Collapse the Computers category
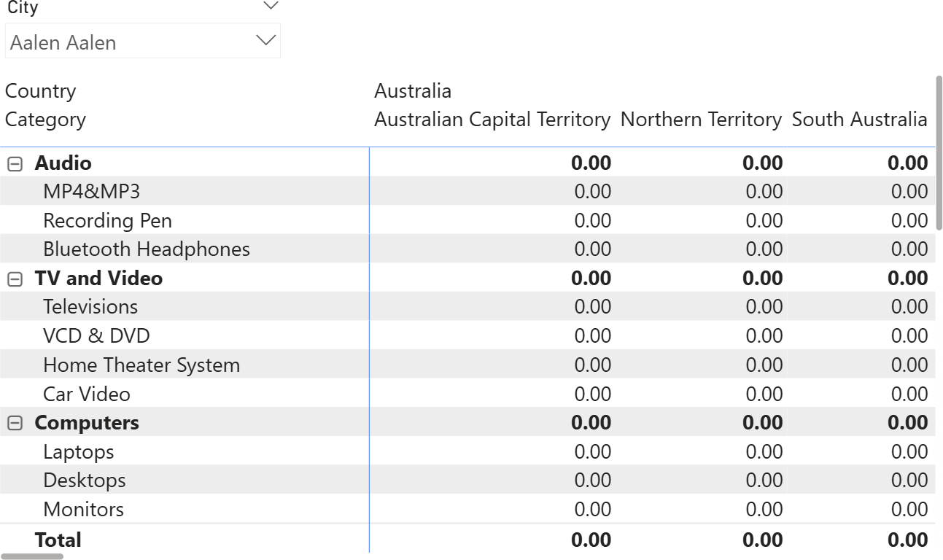This screenshot has height=560, width=943. tap(15, 424)
